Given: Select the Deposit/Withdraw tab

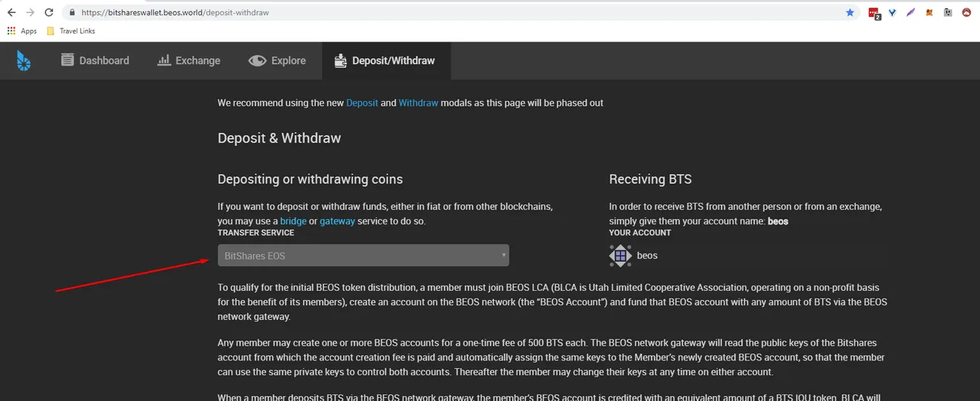Looking at the screenshot, I should tap(385, 60).
